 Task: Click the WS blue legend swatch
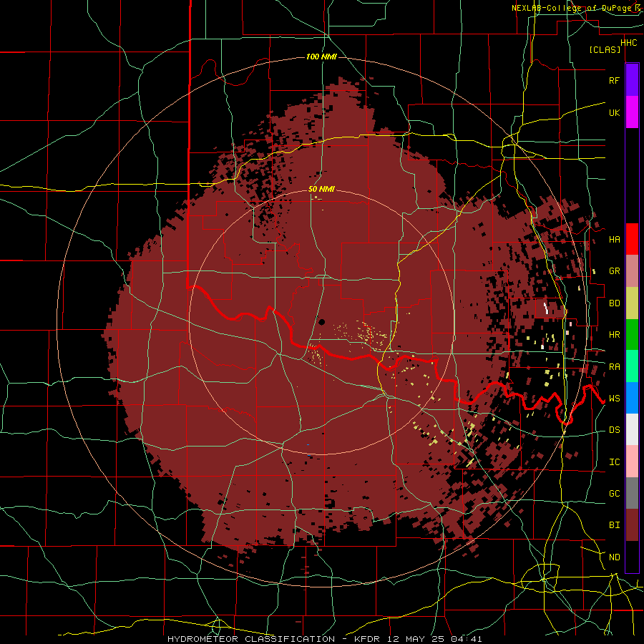[632, 398]
